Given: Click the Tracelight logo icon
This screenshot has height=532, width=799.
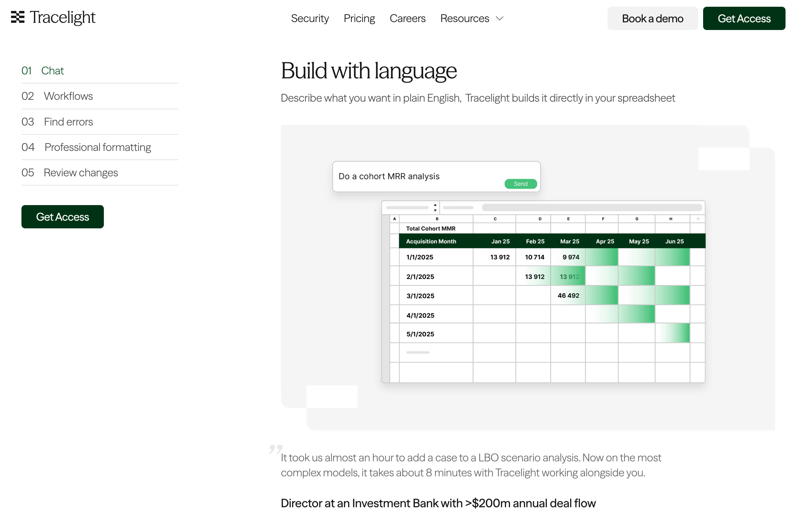Looking at the screenshot, I should pos(18,17).
